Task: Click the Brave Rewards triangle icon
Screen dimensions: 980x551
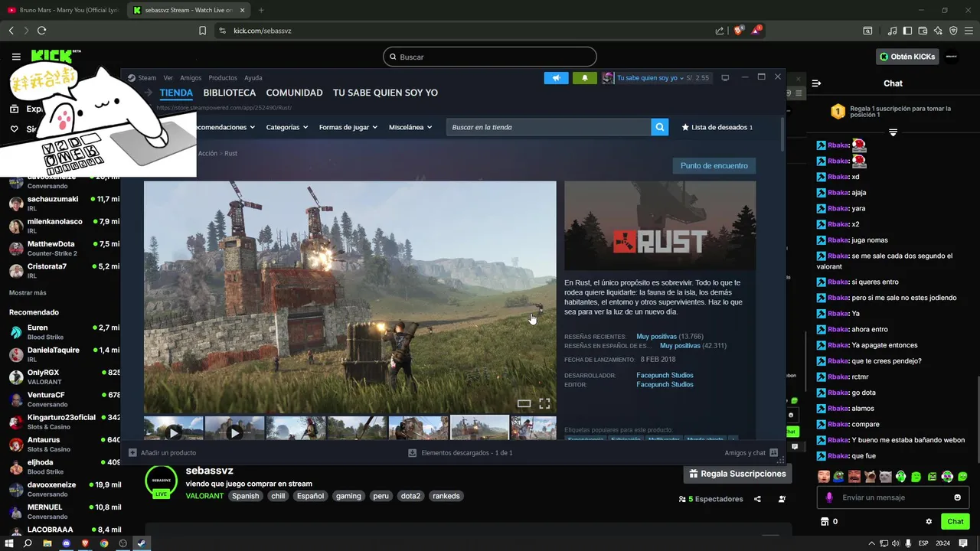Action: [x=756, y=31]
